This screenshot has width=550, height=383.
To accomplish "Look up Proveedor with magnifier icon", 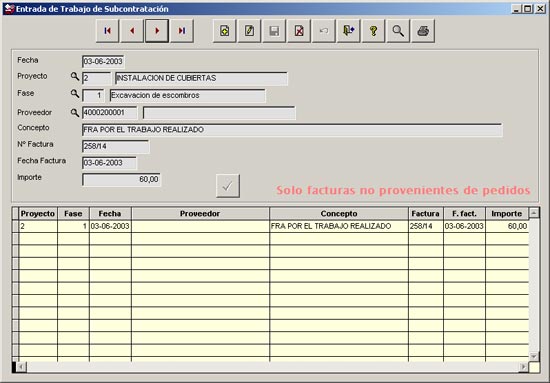I will click(x=75, y=113).
